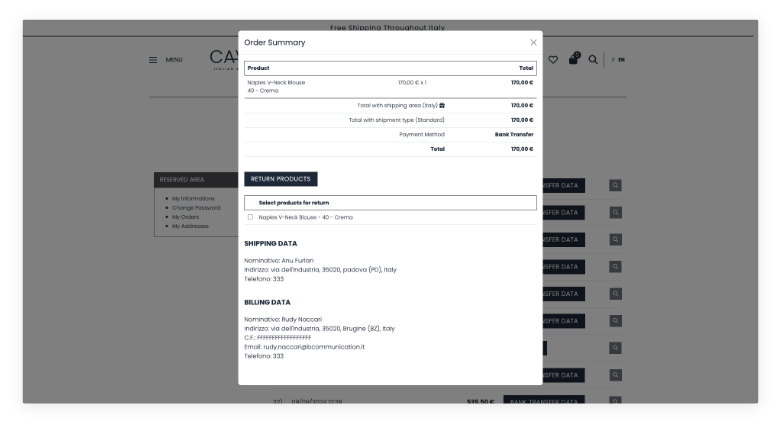This screenshot has height=429, width=781.
Task: Close the Order Summary dialog
Action: [x=533, y=43]
